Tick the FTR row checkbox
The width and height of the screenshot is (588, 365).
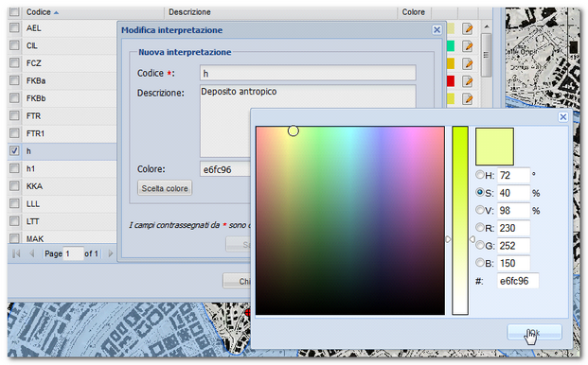[14, 115]
